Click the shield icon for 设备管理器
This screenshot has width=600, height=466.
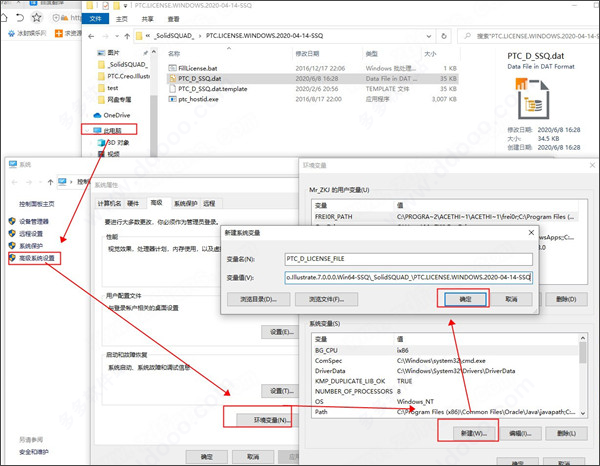point(12,221)
